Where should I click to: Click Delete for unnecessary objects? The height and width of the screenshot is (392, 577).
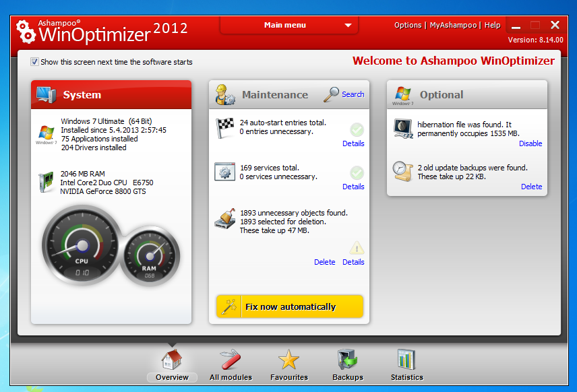click(325, 262)
